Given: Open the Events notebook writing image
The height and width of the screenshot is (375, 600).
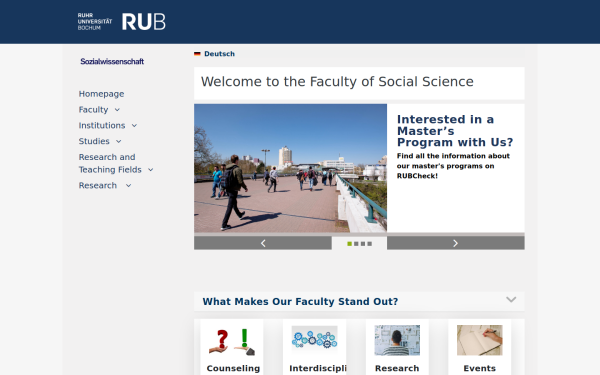Looking at the screenshot, I should coord(480,340).
